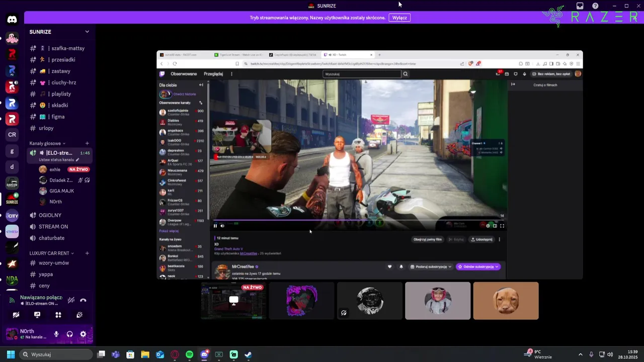This screenshot has height=362, width=644.
Task: Click Przeglądaj on Twitch in stream
Action: (213, 74)
